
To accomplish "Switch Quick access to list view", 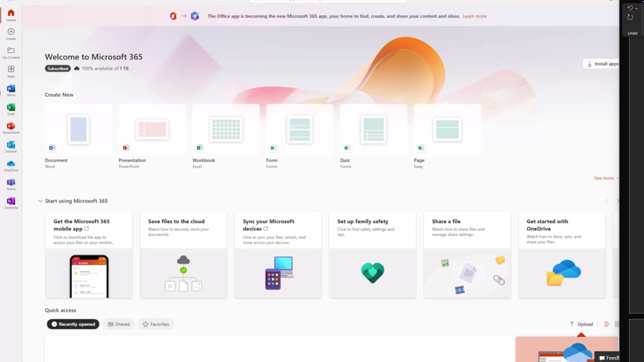I will pos(606,324).
